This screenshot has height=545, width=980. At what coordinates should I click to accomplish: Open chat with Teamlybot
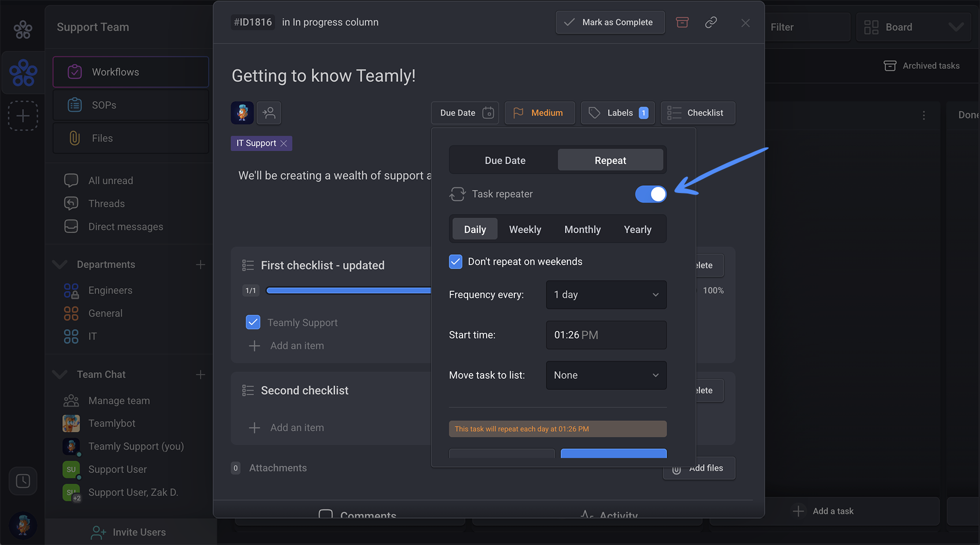(111, 424)
